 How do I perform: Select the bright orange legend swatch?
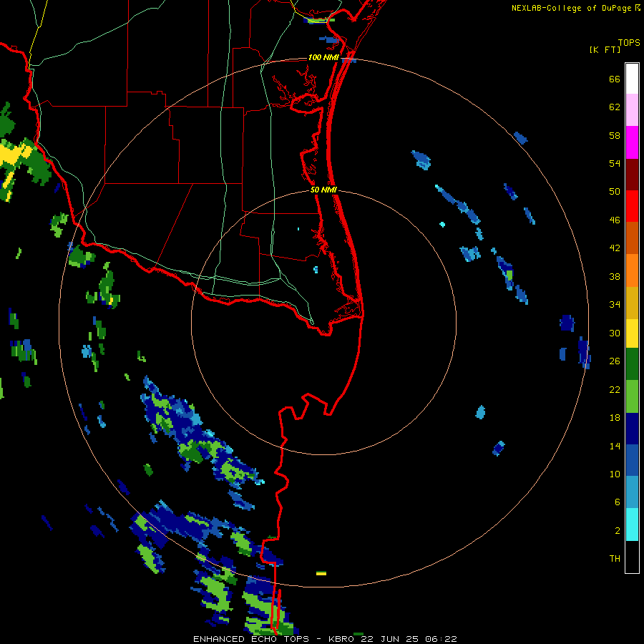coord(632,270)
